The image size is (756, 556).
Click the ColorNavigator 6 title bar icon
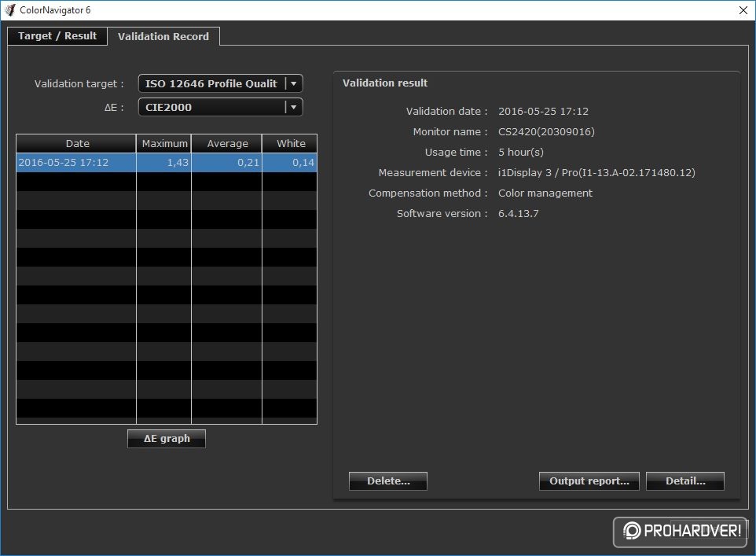click(x=9, y=10)
